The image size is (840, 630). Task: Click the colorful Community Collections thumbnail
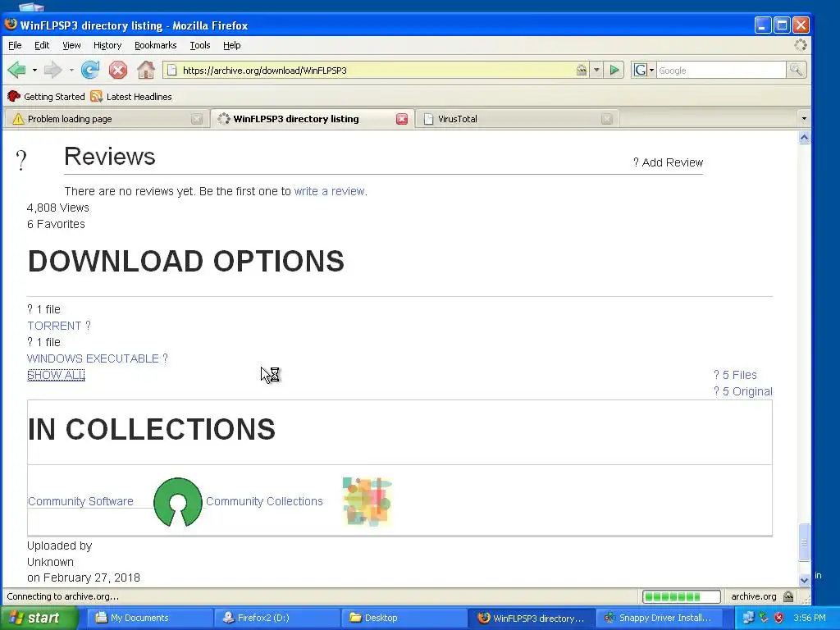pyautogui.click(x=367, y=501)
